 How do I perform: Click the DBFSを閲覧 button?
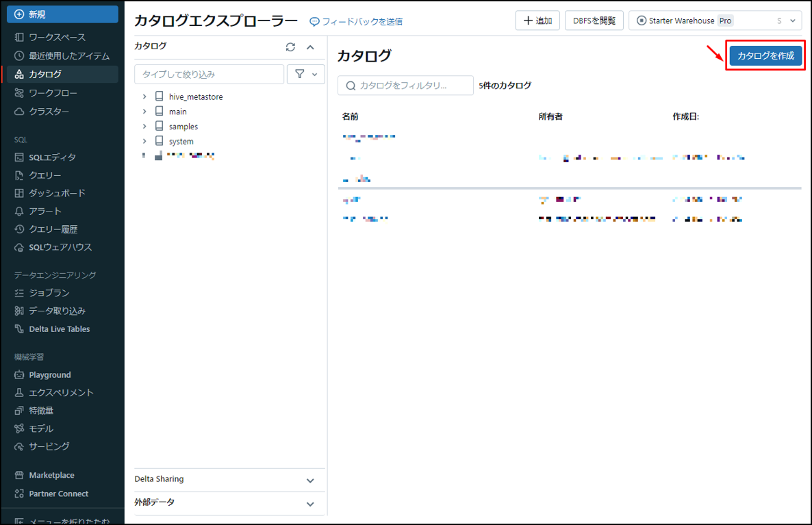[594, 21]
